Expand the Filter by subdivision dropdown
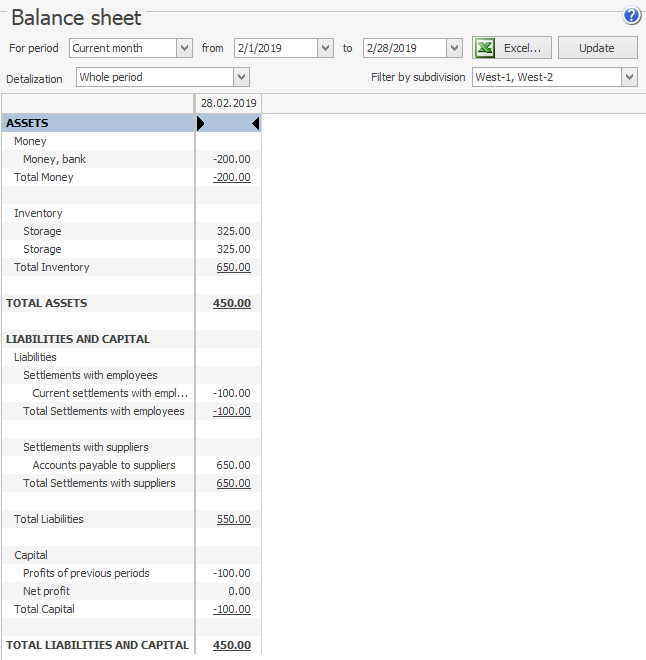This screenshot has height=660, width=646. pos(628,78)
